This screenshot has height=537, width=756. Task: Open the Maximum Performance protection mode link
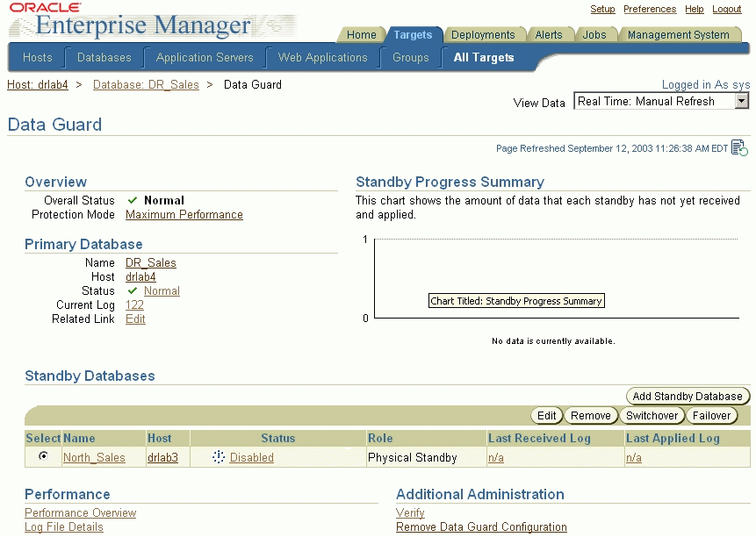click(184, 215)
